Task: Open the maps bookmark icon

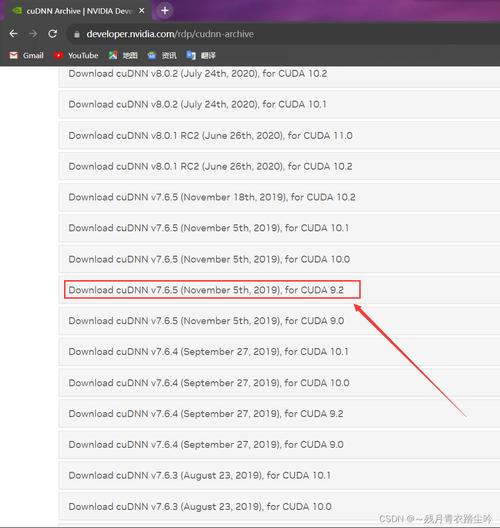Action: tap(113, 55)
